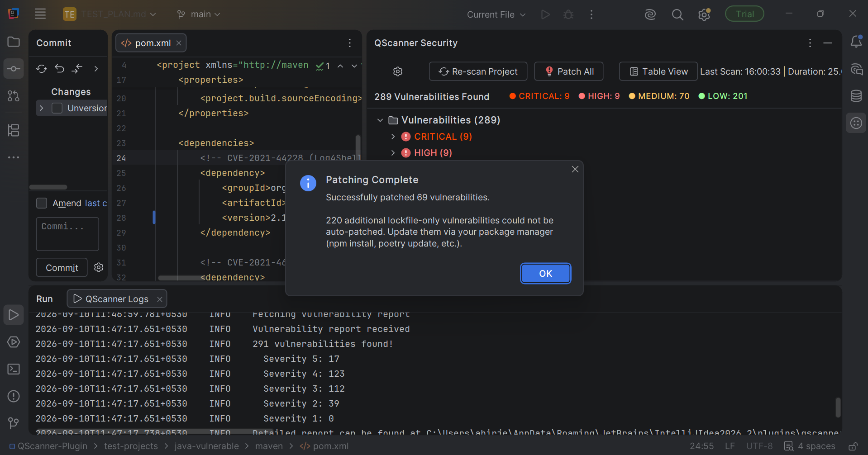Enable the Amend checkbox

click(42, 203)
